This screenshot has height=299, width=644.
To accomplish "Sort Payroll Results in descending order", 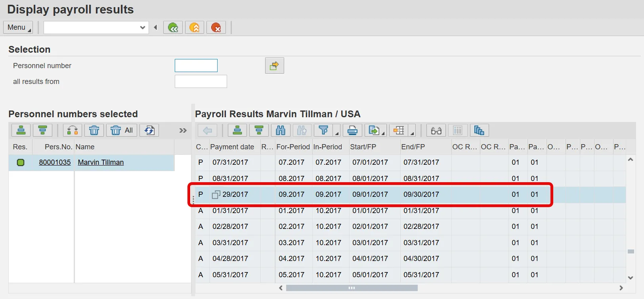I will [x=259, y=130].
